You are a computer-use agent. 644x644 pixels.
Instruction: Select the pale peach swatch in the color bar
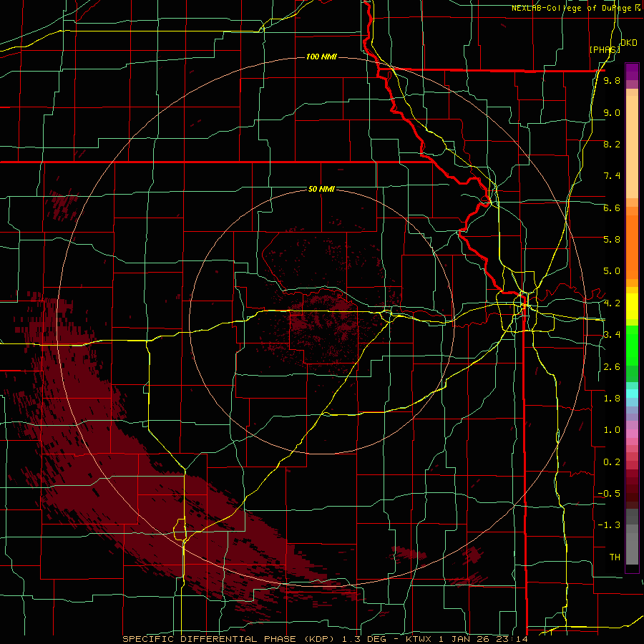click(x=632, y=148)
